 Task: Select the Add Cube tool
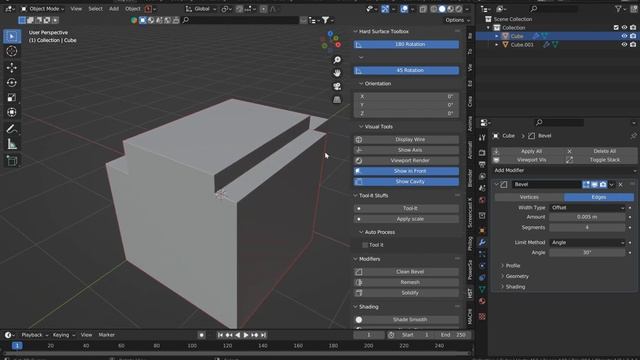[x=12, y=161]
